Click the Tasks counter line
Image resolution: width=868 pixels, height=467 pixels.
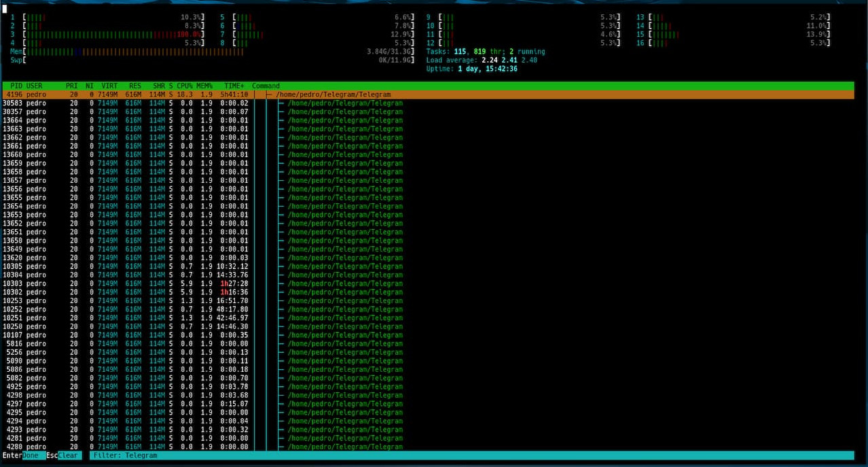tap(486, 52)
